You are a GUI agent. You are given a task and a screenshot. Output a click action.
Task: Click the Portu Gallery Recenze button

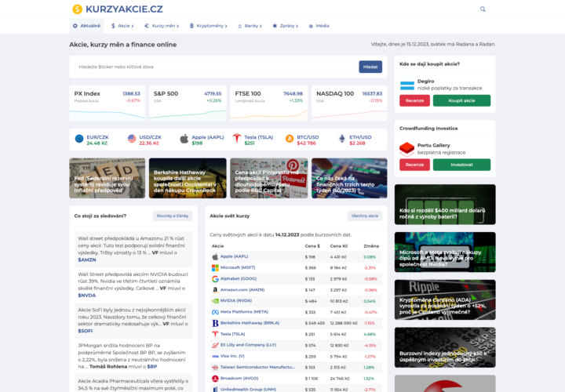414,165
